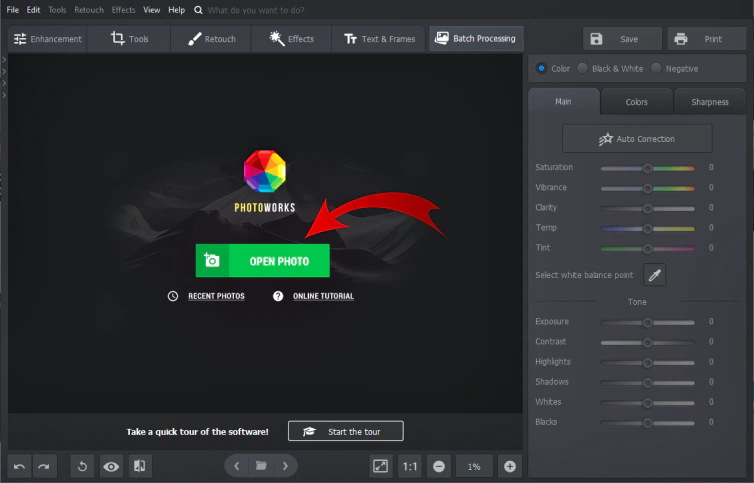Open the Enhancement tab
Viewport: 754px width, 483px height.
[x=47, y=39]
